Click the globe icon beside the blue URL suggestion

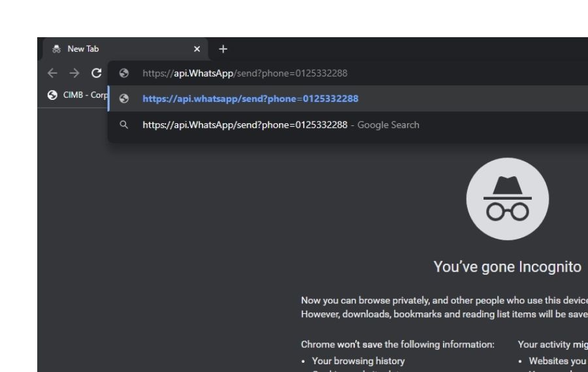tap(123, 99)
